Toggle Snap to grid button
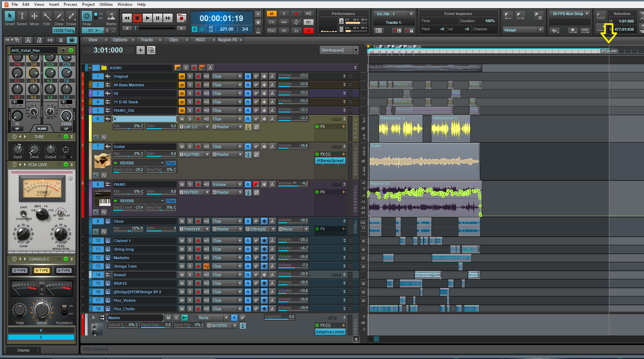Image resolution: width=644 pixels, height=359 pixels. (x=87, y=16)
